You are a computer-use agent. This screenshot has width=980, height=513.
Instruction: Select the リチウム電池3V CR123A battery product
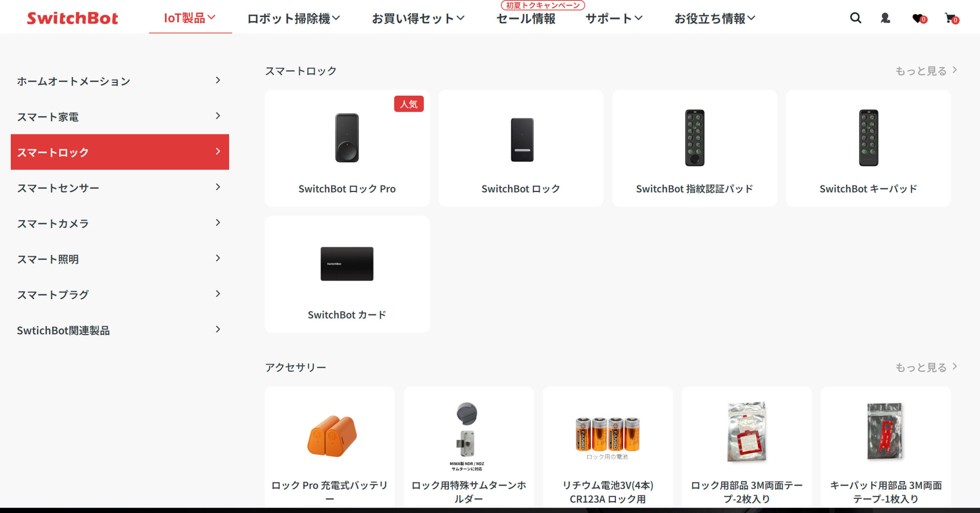pyautogui.click(x=608, y=448)
